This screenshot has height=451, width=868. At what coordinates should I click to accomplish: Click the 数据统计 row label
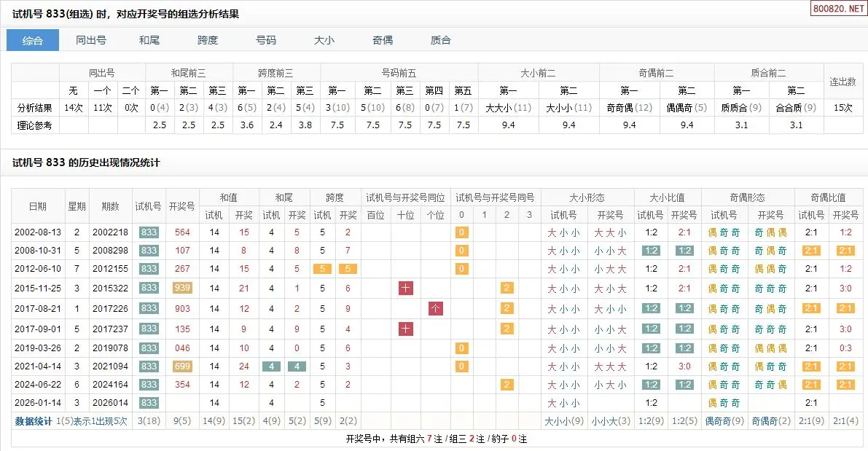[34, 421]
